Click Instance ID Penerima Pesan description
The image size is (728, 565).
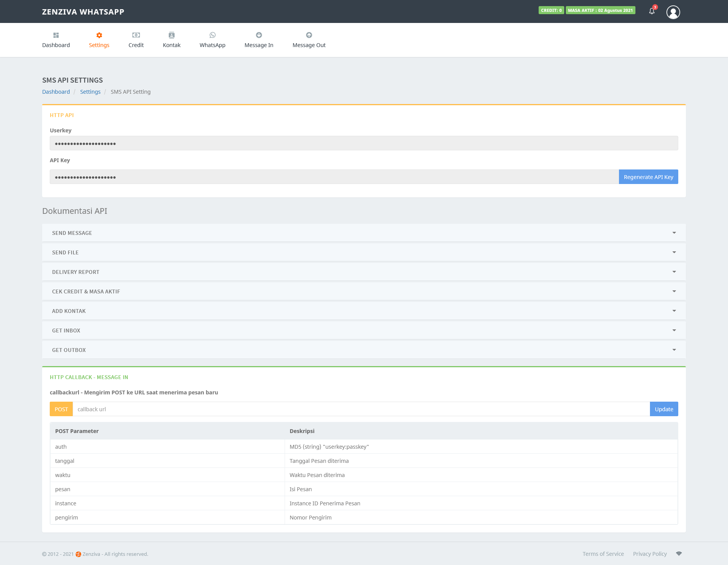[x=325, y=503]
